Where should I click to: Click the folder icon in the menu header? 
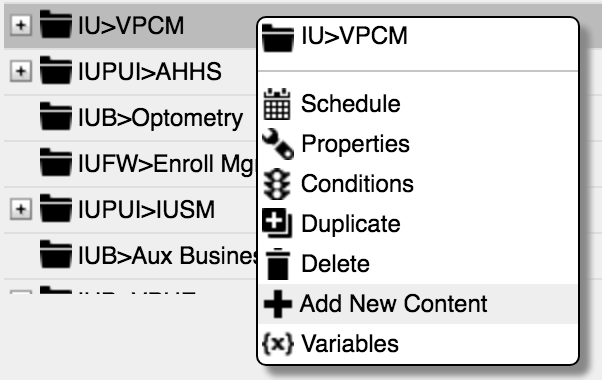[x=278, y=37]
